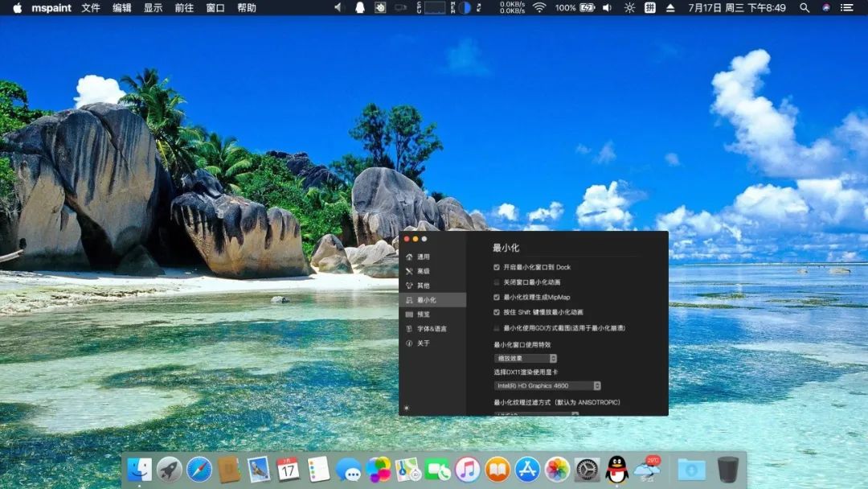
Task: Open the 编辑 menu
Action: [122, 8]
